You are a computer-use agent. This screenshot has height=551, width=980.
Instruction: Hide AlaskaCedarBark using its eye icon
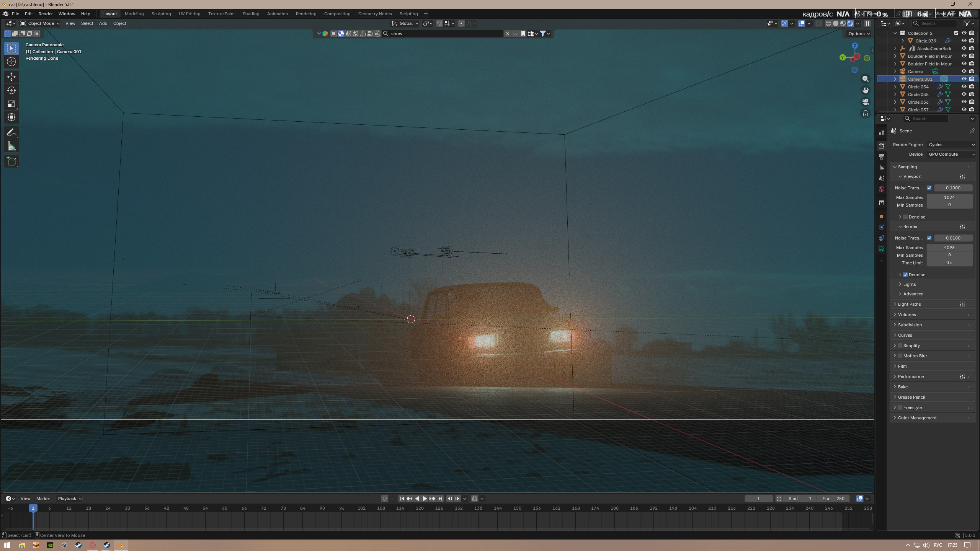[964, 48]
